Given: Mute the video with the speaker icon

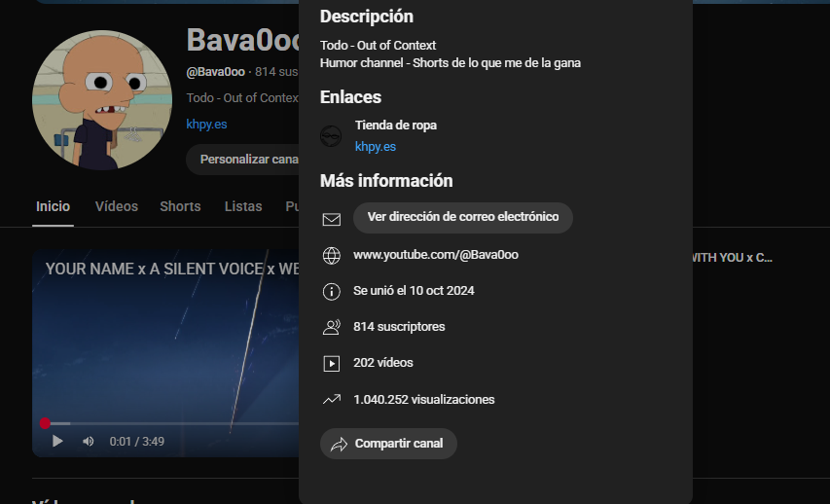Looking at the screenshot, I should tap(89, 442).
